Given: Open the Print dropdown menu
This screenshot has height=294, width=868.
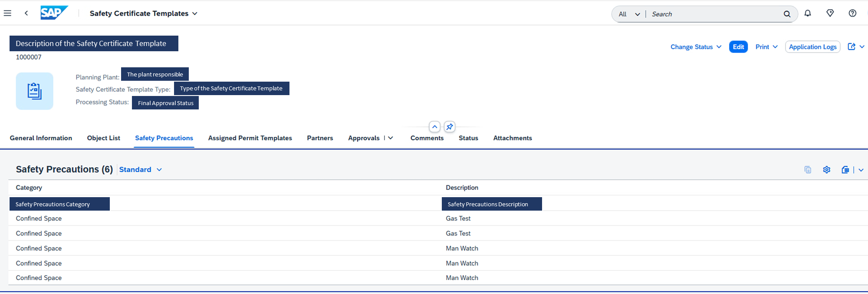Looking at the screenshot, I should [766, 47].
